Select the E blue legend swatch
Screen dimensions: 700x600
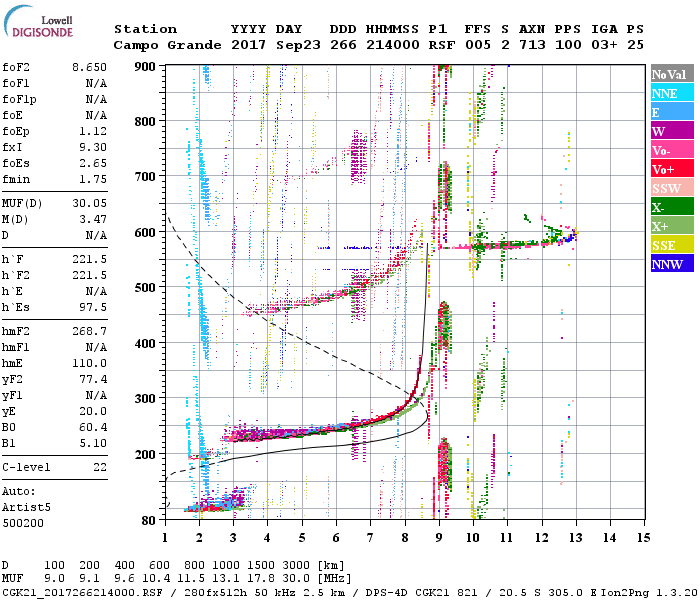point(672,112)
